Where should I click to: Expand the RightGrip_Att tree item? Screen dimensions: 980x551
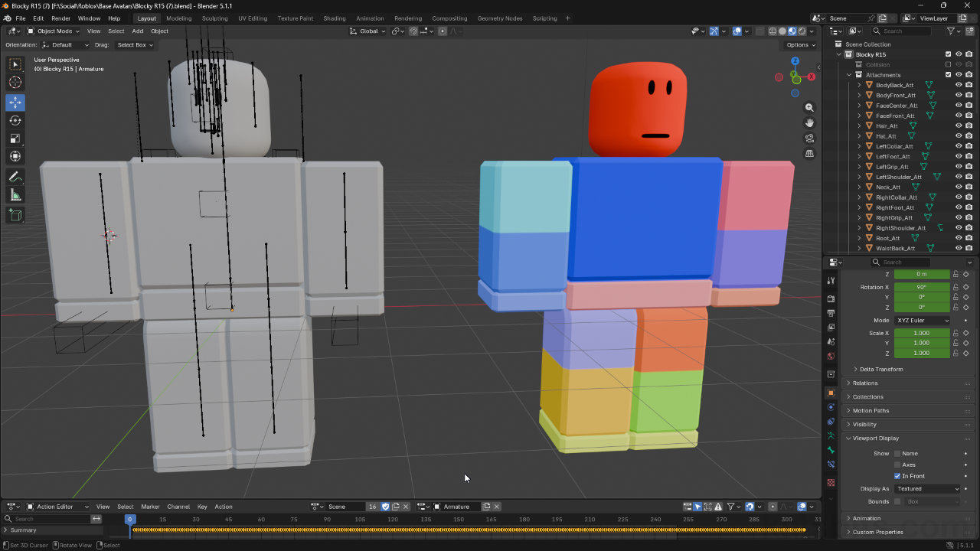(859, 217)
